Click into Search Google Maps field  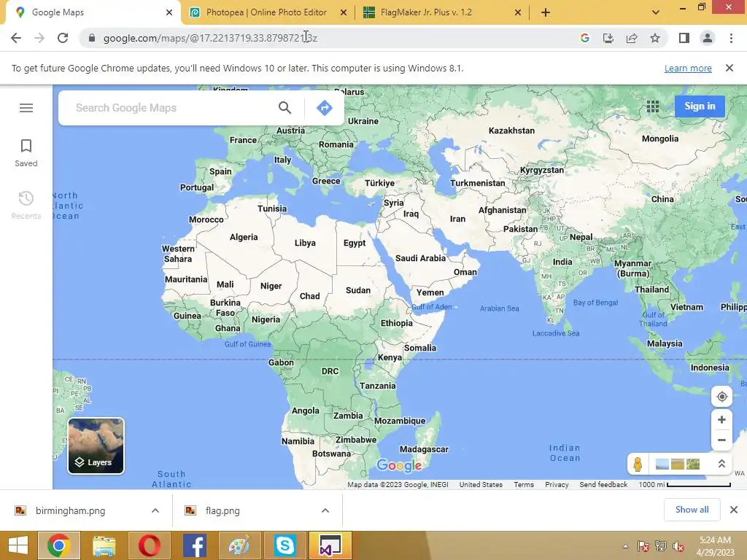coord(171,108)
